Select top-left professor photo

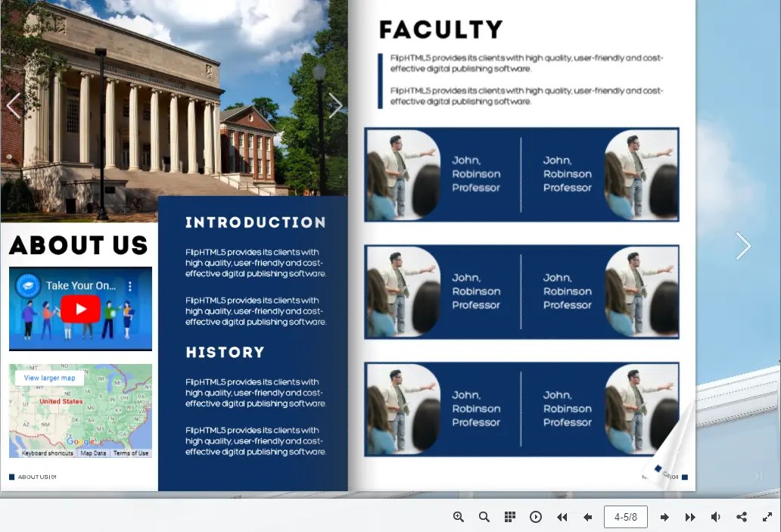click(x=403, y=175)
